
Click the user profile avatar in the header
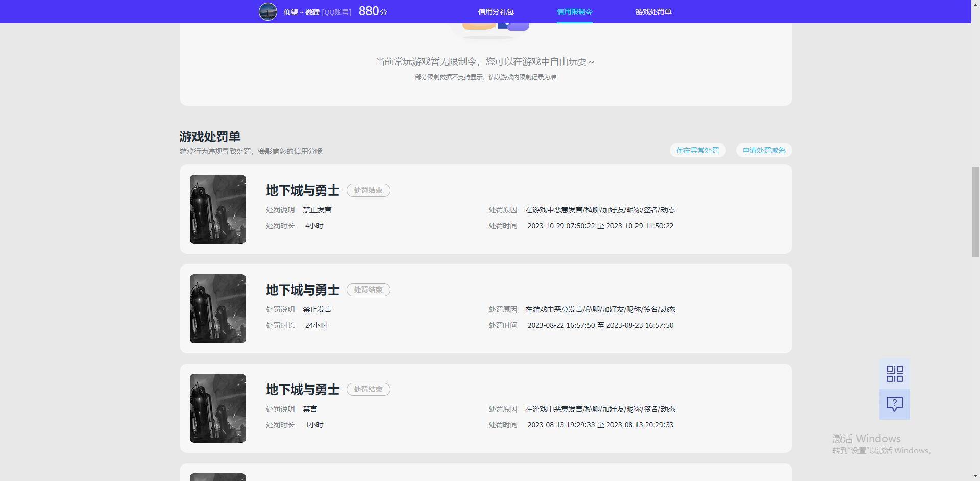[x=268, y=11]
